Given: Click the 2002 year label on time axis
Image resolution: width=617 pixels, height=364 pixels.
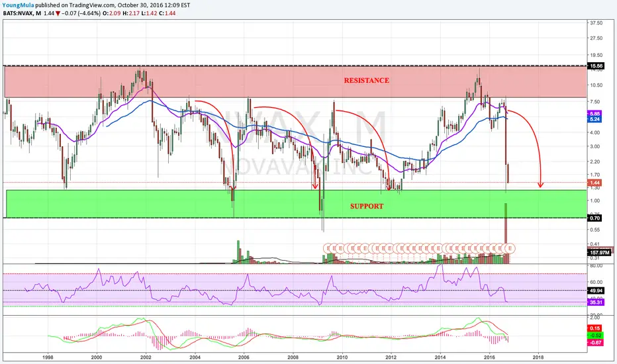Looking at the screenshot, I should (x=146, y=357).
